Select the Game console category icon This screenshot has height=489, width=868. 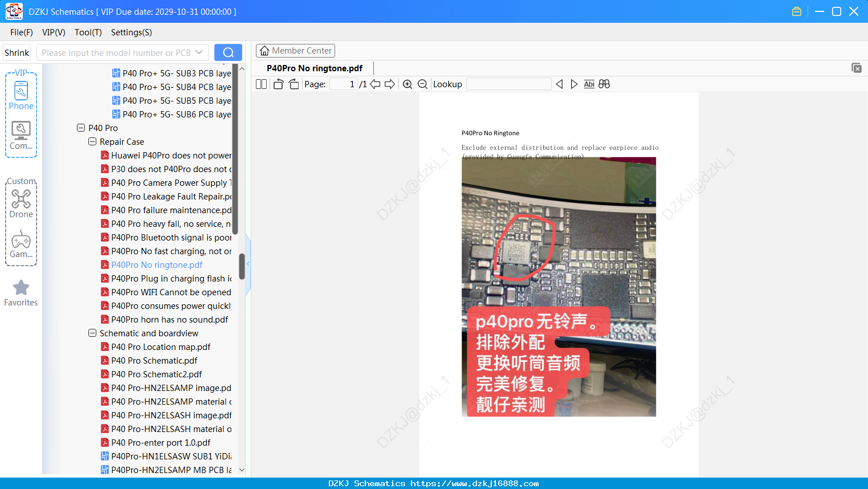coord(21,244)
